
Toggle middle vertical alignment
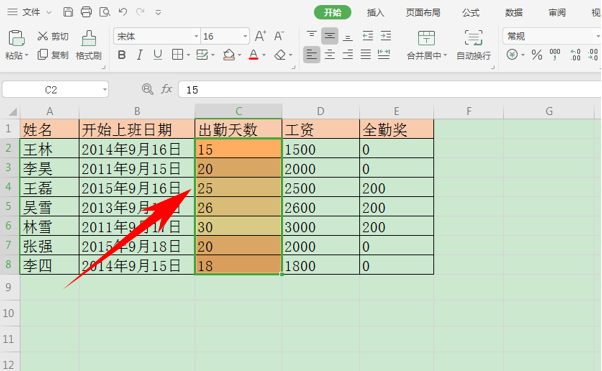tap(329, 36)
